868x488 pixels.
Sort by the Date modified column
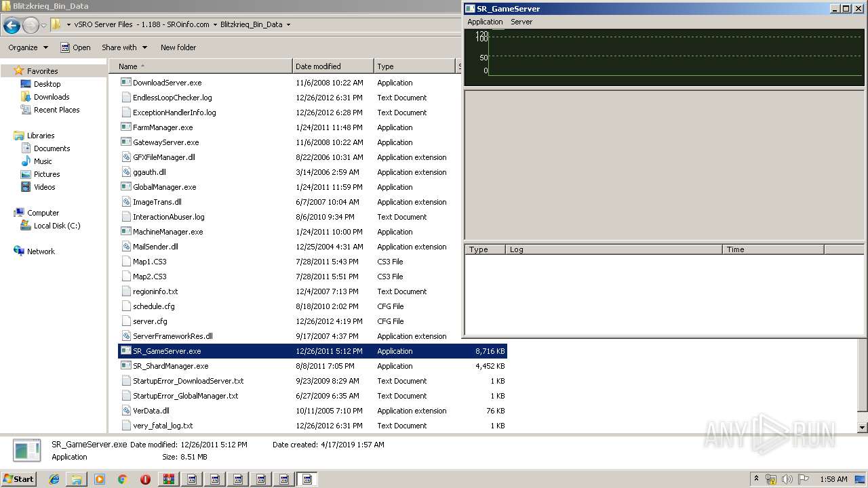point(333,66)
